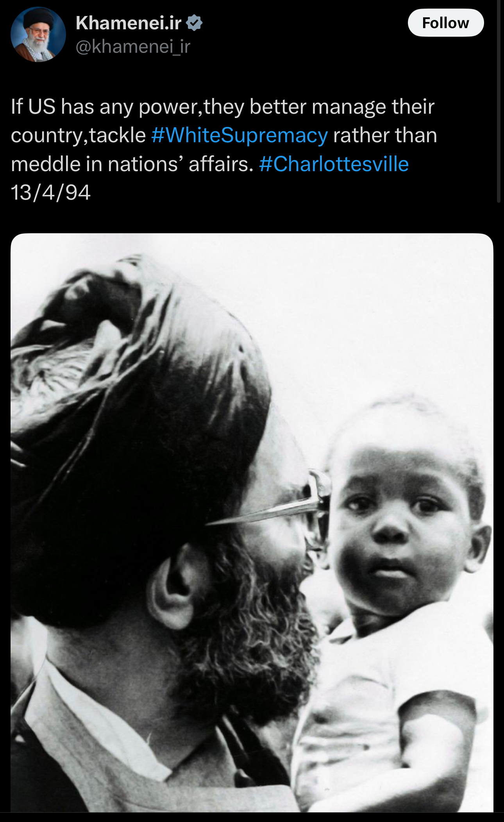Follow the Khamenei.ir account
The height and width of the screenshot is (822, 504).
tap(446, 23)
